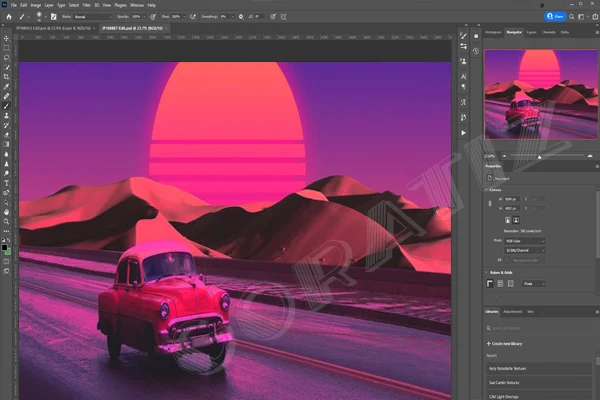Open the Window menu
Viewport: 600px width, 400px height.
pyautogui.click(x=137, y=5)
